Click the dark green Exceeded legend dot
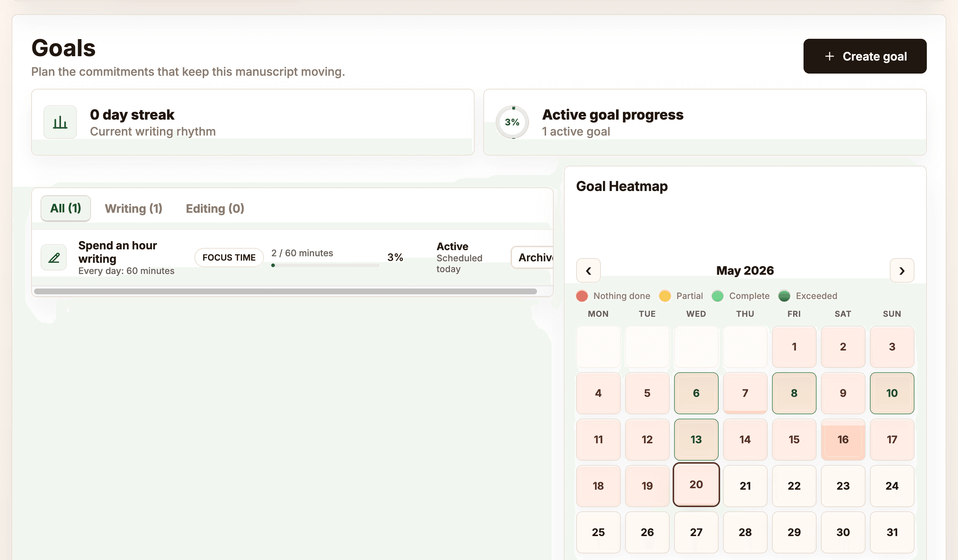Screen dimensions: 958x560 click(x=784, y=295)
